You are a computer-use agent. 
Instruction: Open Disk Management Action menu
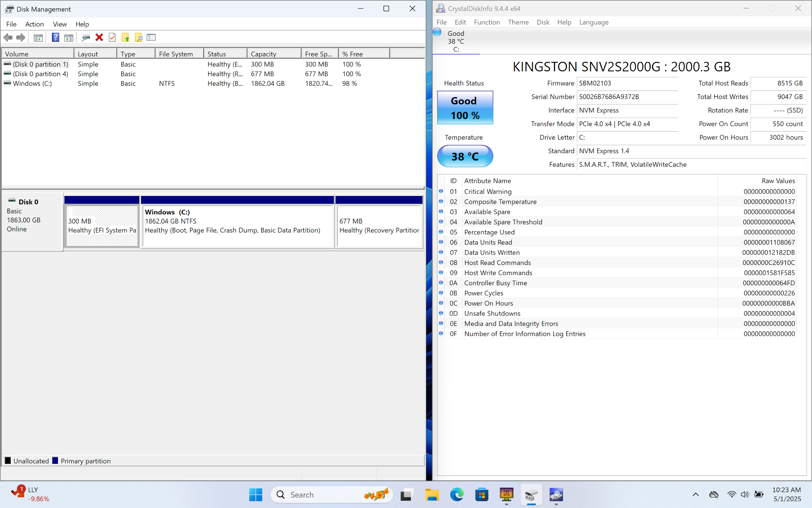(34, 24)
